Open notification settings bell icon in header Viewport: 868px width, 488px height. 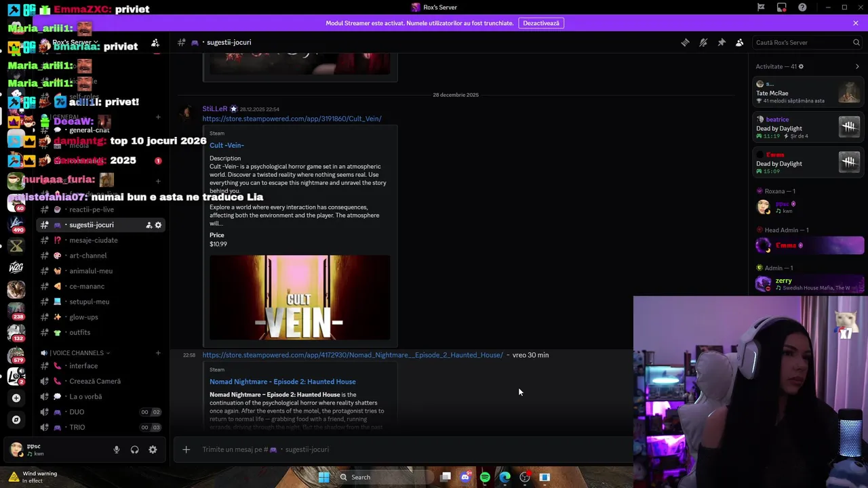point(703,42)
